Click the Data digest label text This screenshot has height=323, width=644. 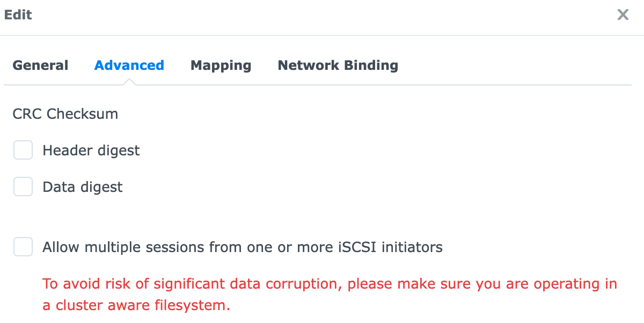coord(82,186)
